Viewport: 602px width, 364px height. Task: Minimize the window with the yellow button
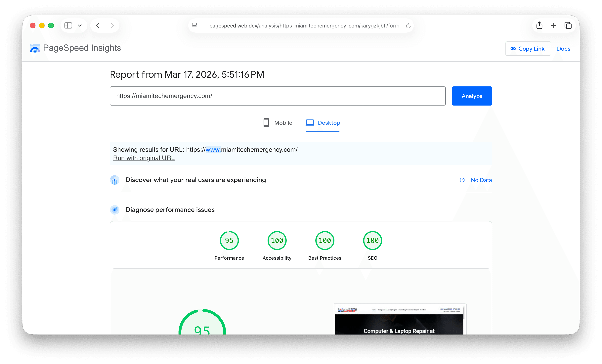[x=42, y=25]
